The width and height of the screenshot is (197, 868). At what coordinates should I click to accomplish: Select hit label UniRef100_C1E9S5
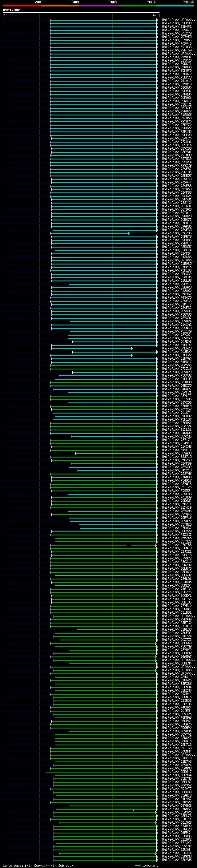177,264
